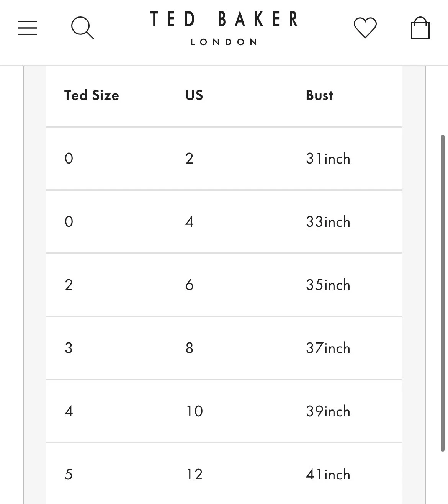Select the Bust column header

click(x=319, y=95)
